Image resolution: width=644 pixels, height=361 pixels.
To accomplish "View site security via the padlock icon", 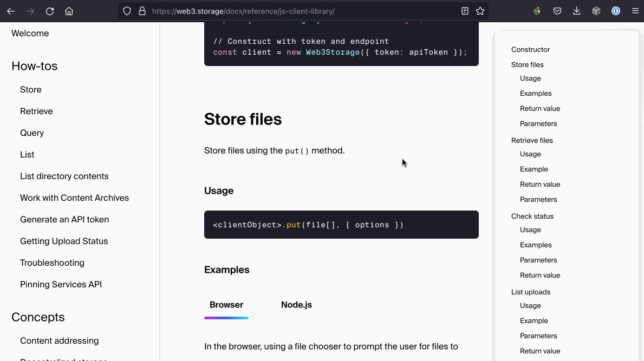I will [141, 10].
